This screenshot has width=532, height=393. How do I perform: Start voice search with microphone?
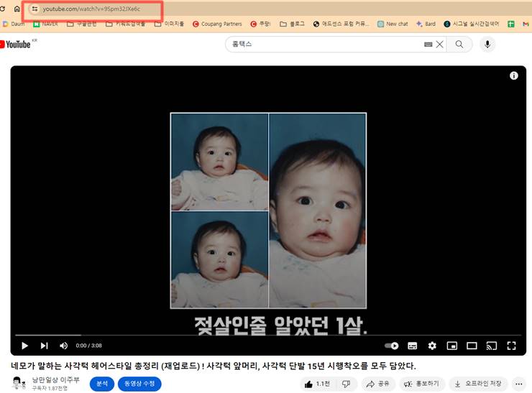click(487, 44)
